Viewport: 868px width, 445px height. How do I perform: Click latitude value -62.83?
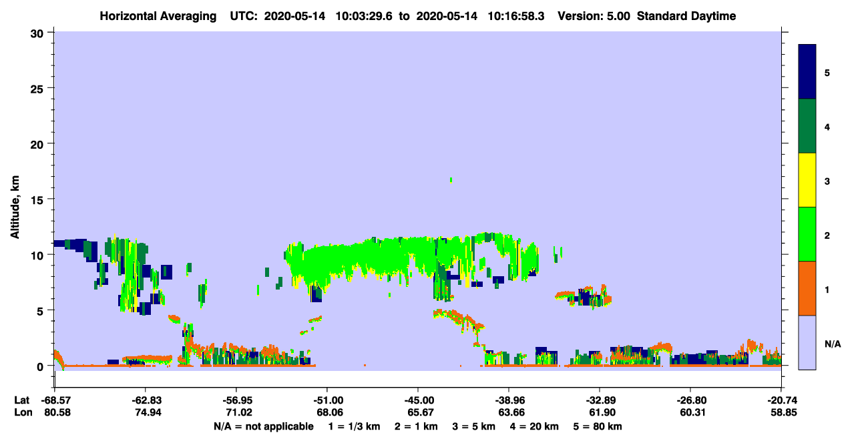pyautogui.click(x=145, y=400)
